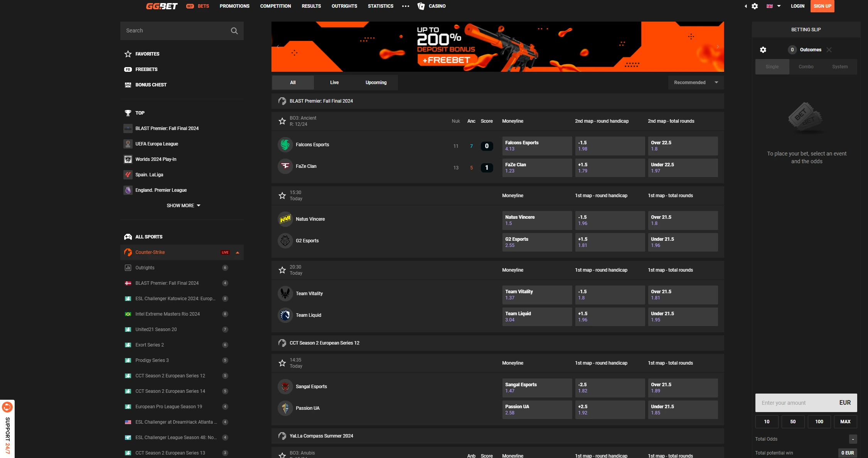Favorite the Falcons vs FaZe match star
The image size is (868, 458).
(282, 121)
